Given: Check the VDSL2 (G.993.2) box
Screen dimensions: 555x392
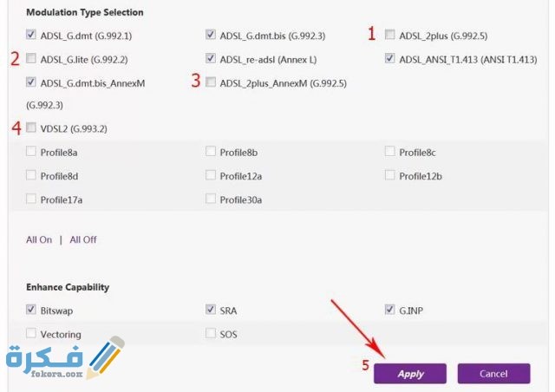Looking at the screenshot, I should pos(32,128).
